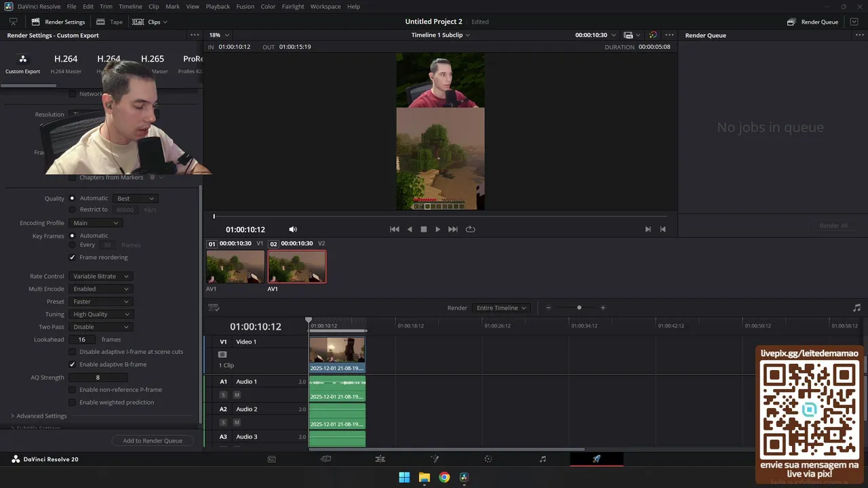
Task: Toggle the bypass color grades icon
Action: click(x=652, y=35)
